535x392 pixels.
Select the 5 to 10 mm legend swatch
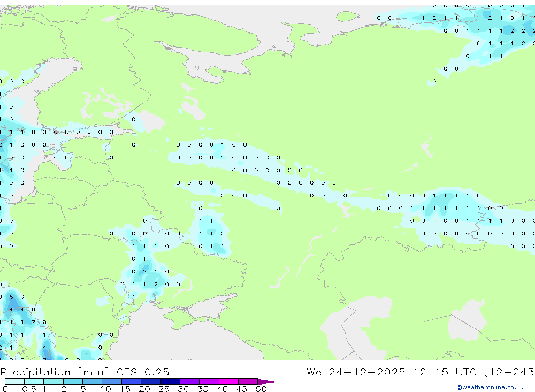[92, 381]
